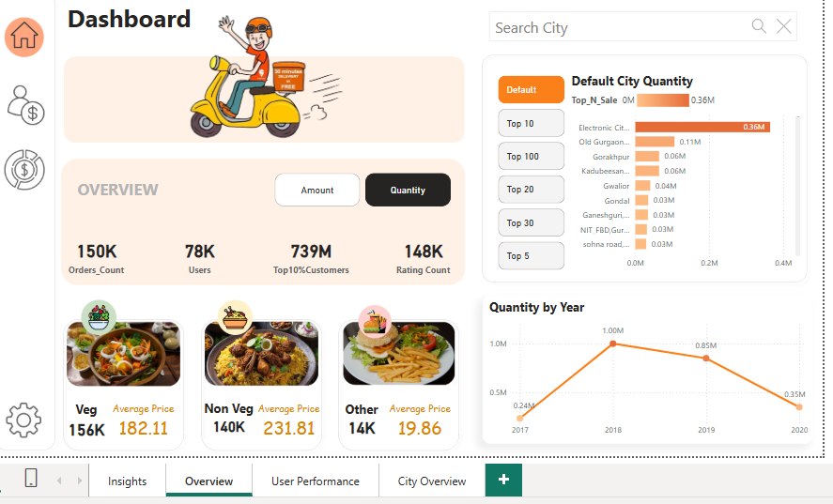
Task: Open the settings gear icon
Action: (x=23, y=420)
